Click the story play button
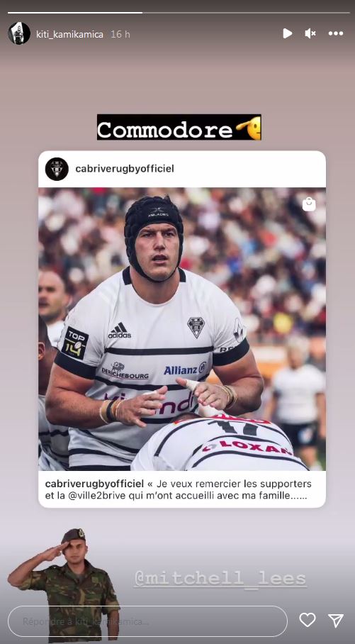Image resolution: width=355 pixels, height=644 pixels. [287, 33]
